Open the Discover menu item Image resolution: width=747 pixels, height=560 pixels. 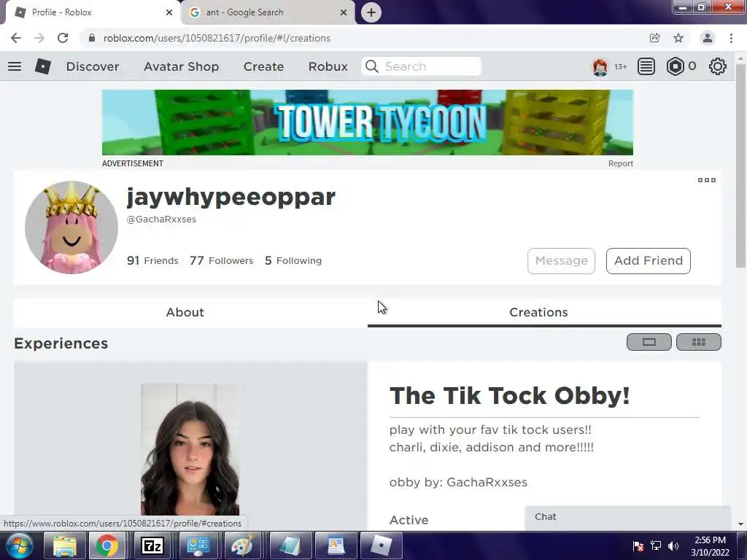pyautogui.click(x=93, y=66)
